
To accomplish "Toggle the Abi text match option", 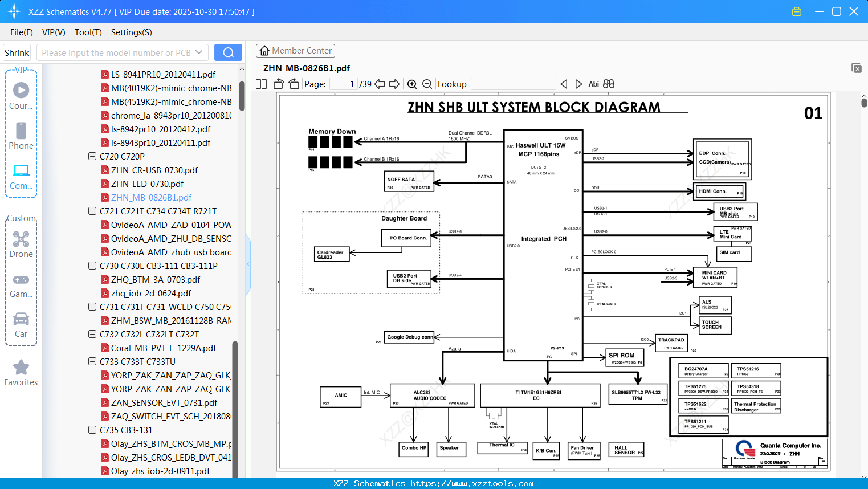I will 593,84.
